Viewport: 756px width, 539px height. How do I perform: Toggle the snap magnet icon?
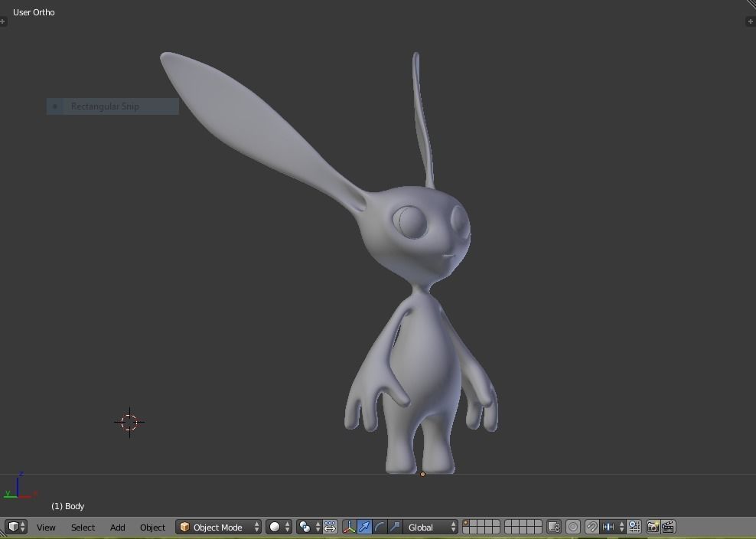pos(591,527)
